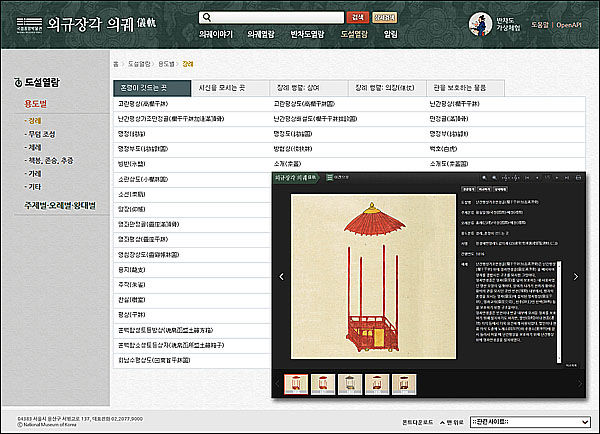Open the 만정골 list item
Screen dimensions: 600x434
448,119
